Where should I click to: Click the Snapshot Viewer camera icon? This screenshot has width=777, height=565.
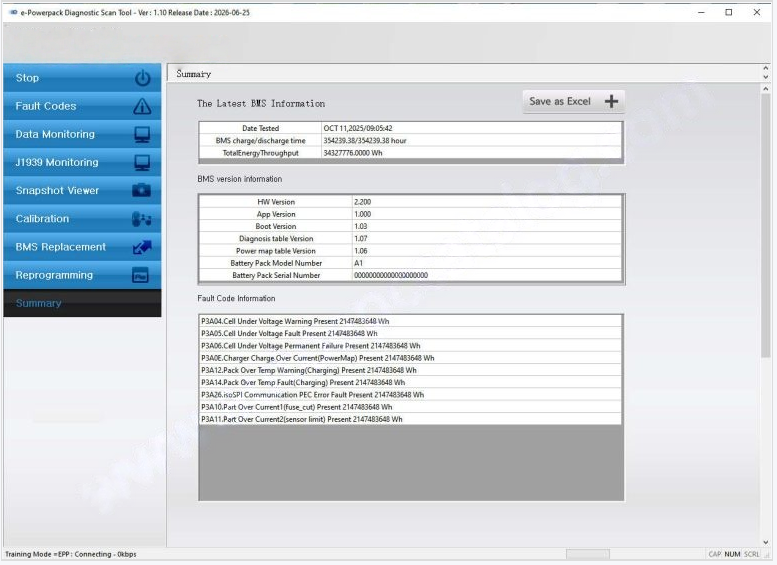click(142, 190)
